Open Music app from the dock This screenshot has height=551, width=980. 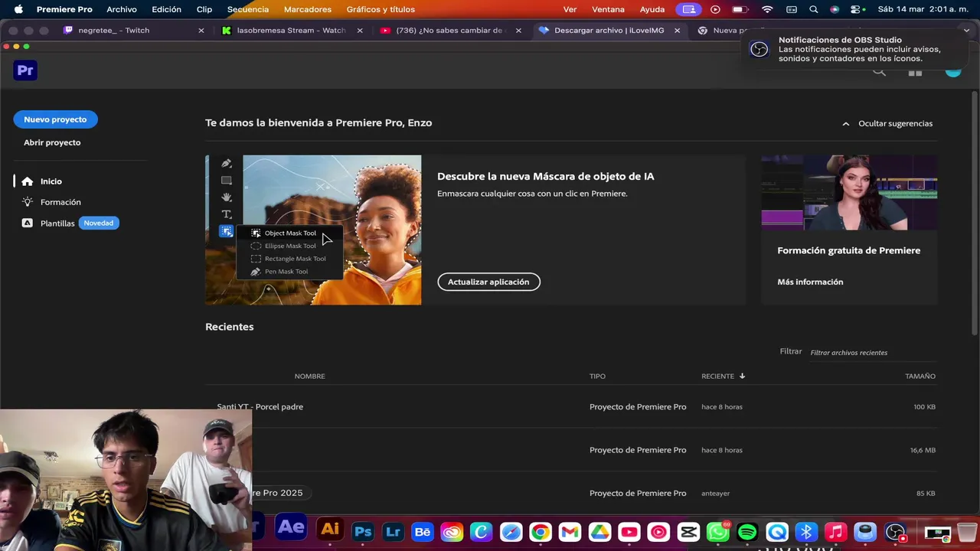point(836,531)
